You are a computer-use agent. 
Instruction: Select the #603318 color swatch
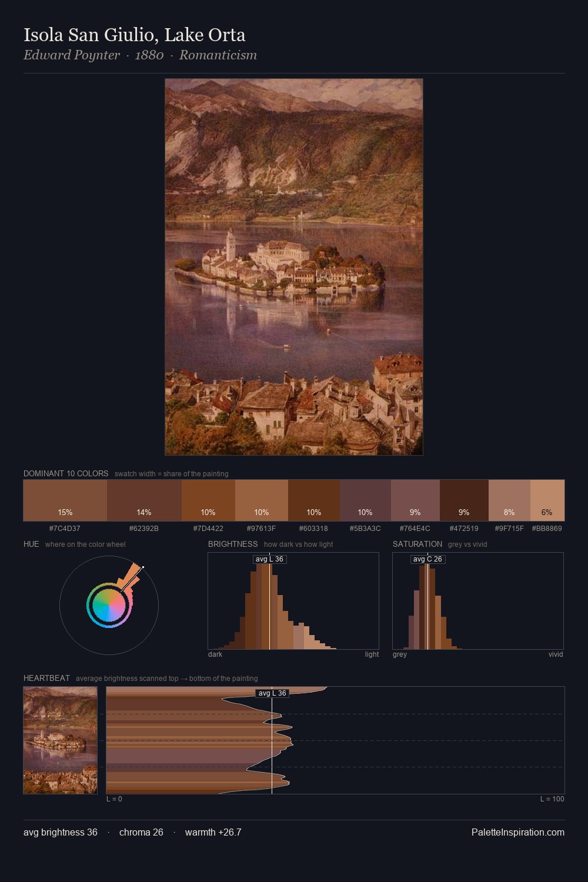tap(314, 500)
